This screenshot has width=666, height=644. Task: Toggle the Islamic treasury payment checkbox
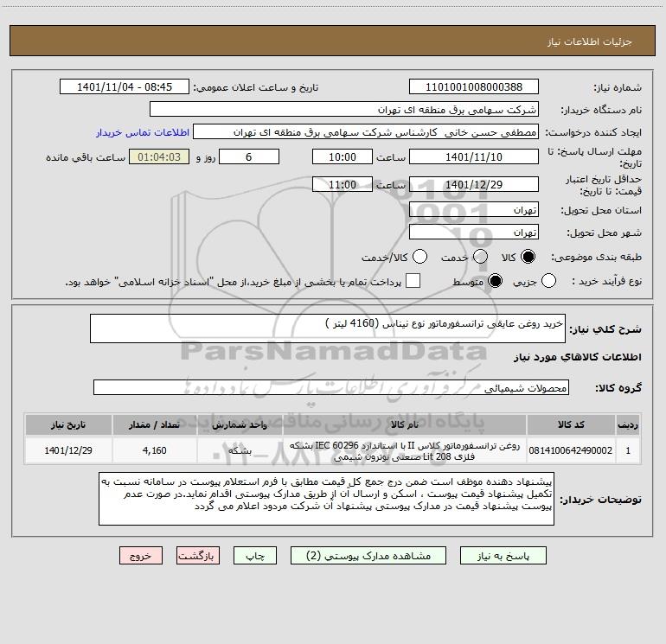(413, 281)
